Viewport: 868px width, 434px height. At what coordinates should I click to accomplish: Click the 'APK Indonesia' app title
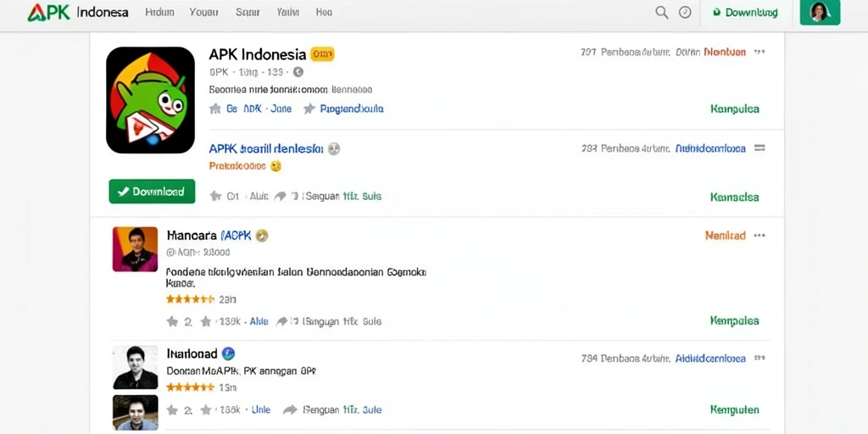coord(258,54)
